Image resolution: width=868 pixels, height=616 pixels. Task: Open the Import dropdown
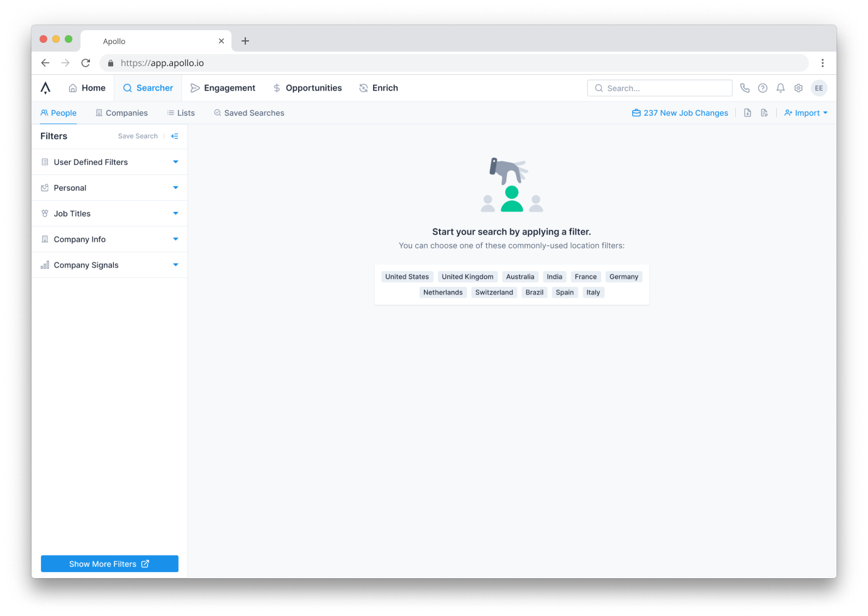tap(806, 113)
